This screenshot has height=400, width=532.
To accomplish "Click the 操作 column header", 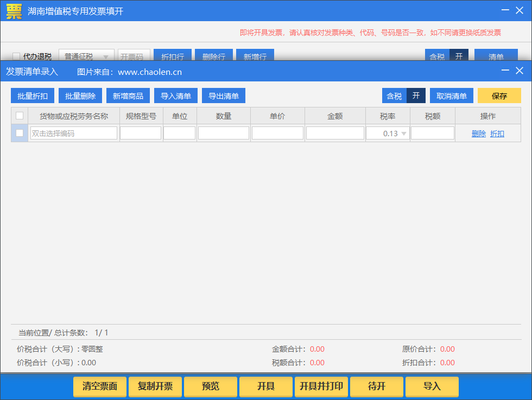I will 488,116.
